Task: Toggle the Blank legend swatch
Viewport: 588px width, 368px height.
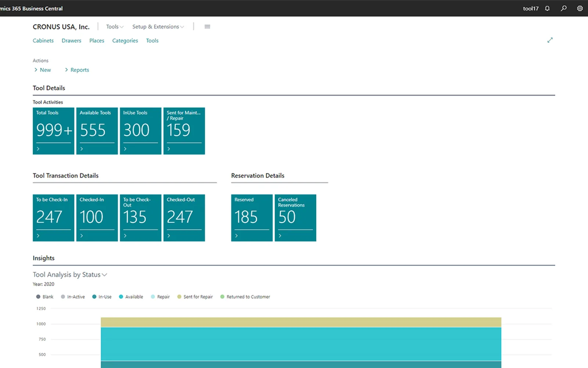Action: pos(38,297)
